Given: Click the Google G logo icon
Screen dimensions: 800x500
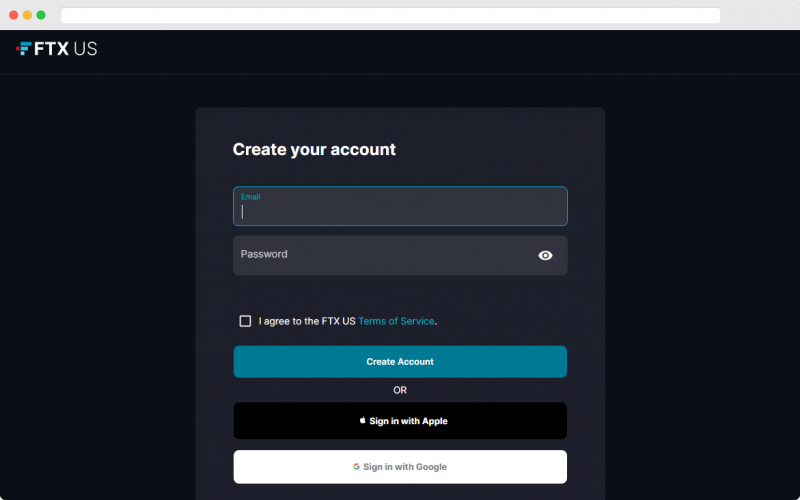Looking at the screenshot, I should tap(356, 466).
